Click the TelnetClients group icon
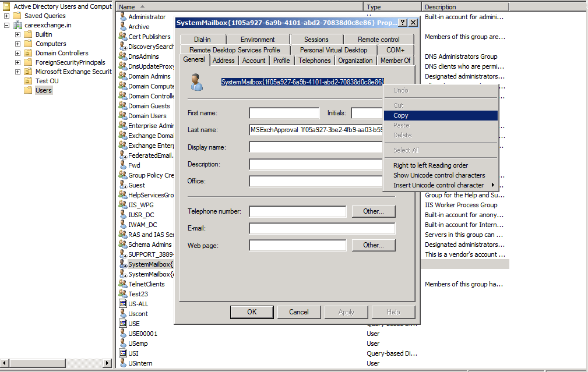588x372 pixels. click(122, 284)
